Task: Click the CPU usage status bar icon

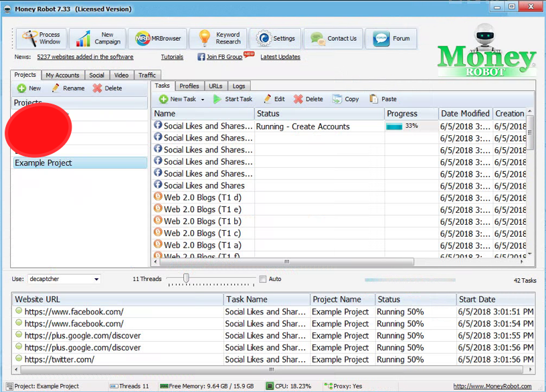Action: (x=270, y=386)
